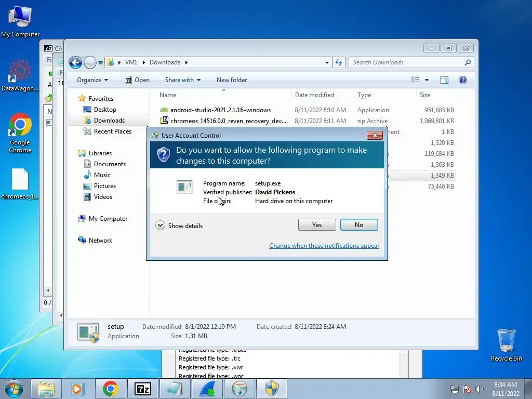Select android-studio-2021.2.1.16-windows file
Viewport: 532px width, 399px height.
click(x=220, y=110)
